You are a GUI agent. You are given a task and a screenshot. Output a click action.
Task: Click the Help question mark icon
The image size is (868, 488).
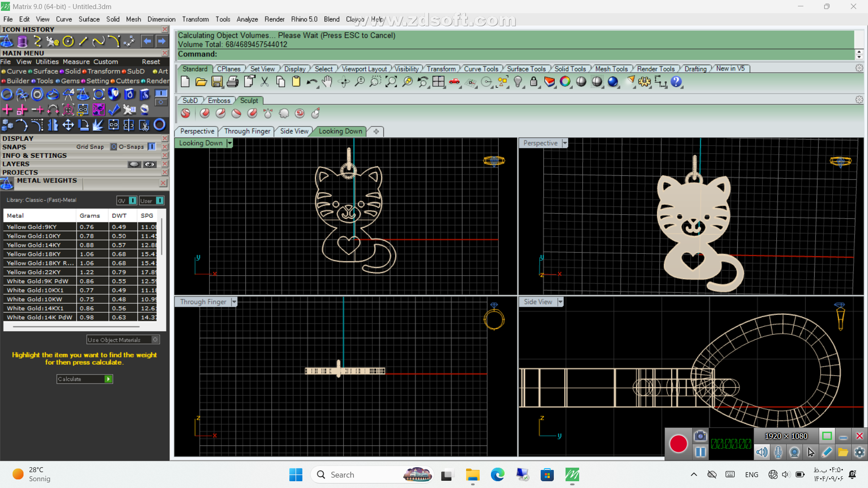(x=676, y=82)
